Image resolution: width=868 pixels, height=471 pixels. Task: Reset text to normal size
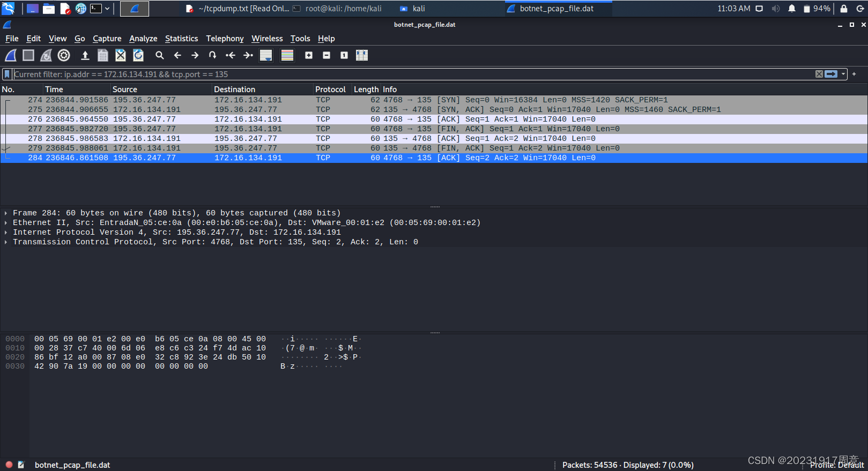pyautogui.click(x=344, y=55)
